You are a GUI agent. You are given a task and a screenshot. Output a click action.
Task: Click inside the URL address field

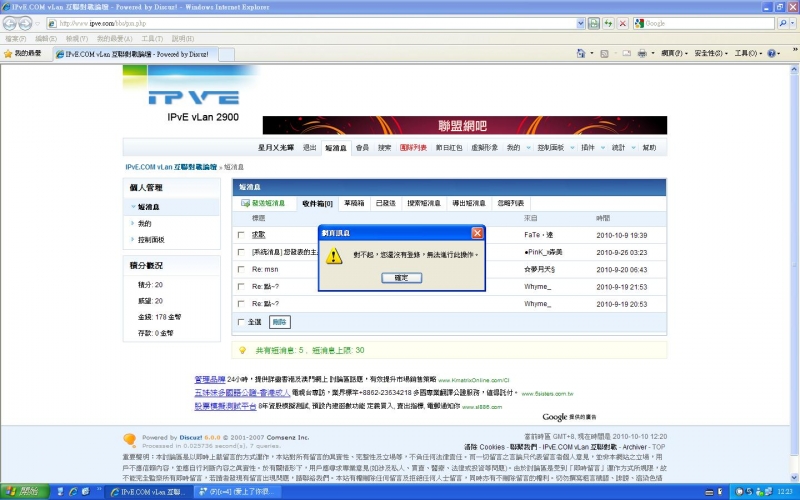(x=316, y=23)
